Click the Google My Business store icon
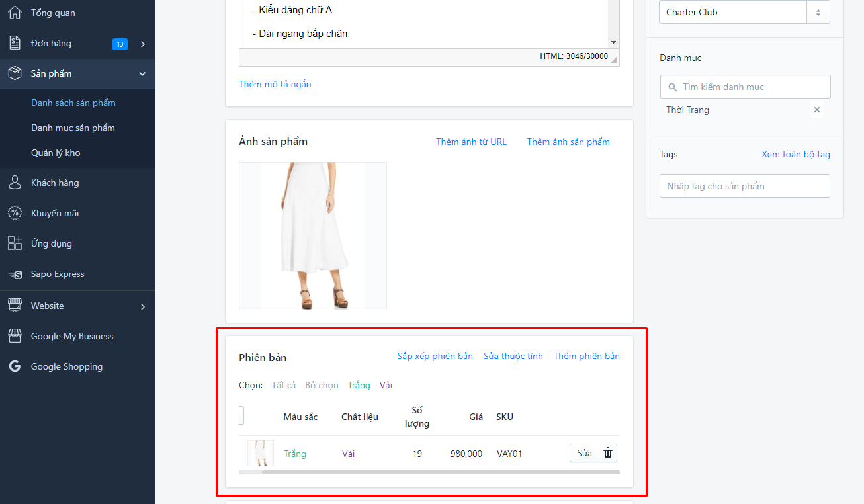864x504 pixels. [x=15, y=336]
